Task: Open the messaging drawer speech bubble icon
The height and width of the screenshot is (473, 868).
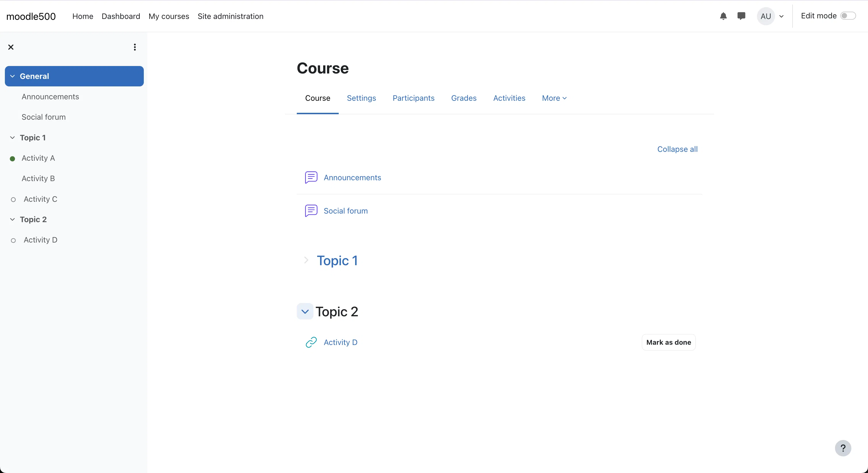Action: click(x=741, y=16)
